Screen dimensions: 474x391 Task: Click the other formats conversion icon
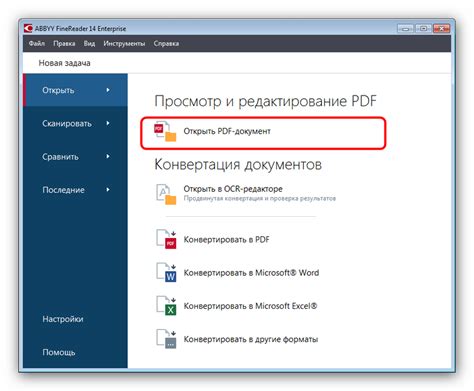166,339
